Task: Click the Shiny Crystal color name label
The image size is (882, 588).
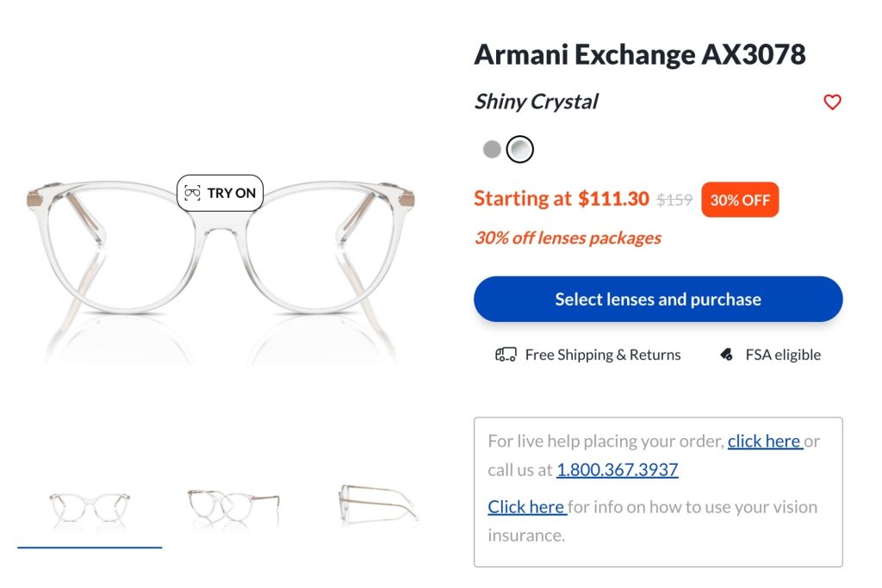Action: pyautogui.click(x=535, y=102)
